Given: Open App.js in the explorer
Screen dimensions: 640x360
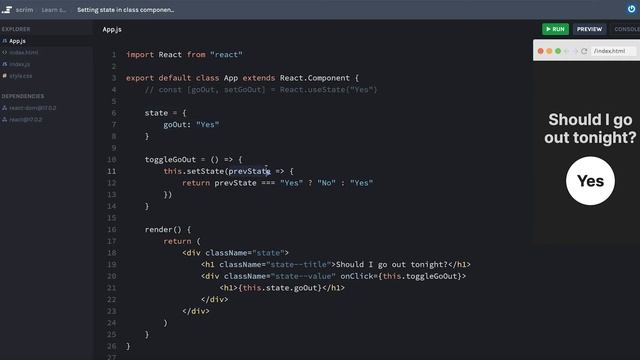Looking at the screenshot, I should pos(17,41).
